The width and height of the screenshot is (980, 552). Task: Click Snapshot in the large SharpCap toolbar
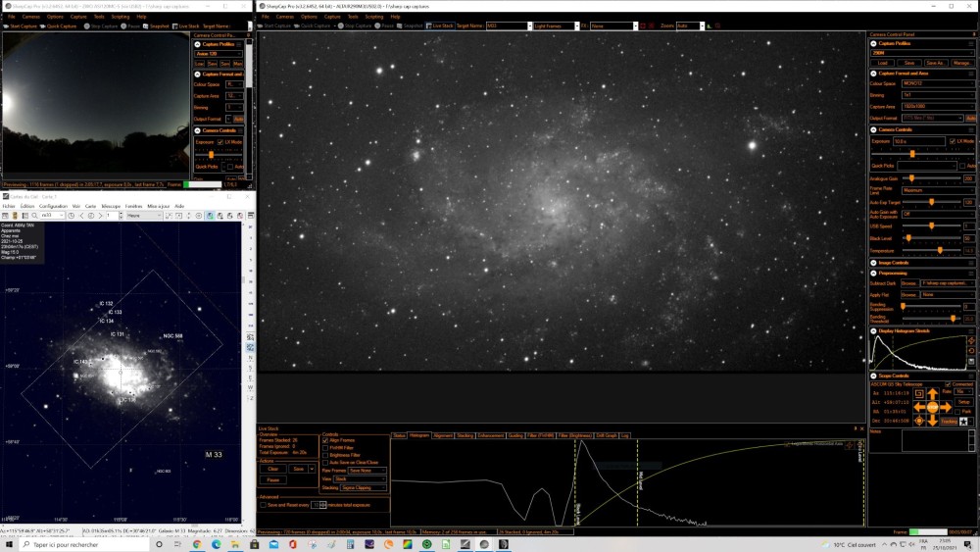pos(410,25)
